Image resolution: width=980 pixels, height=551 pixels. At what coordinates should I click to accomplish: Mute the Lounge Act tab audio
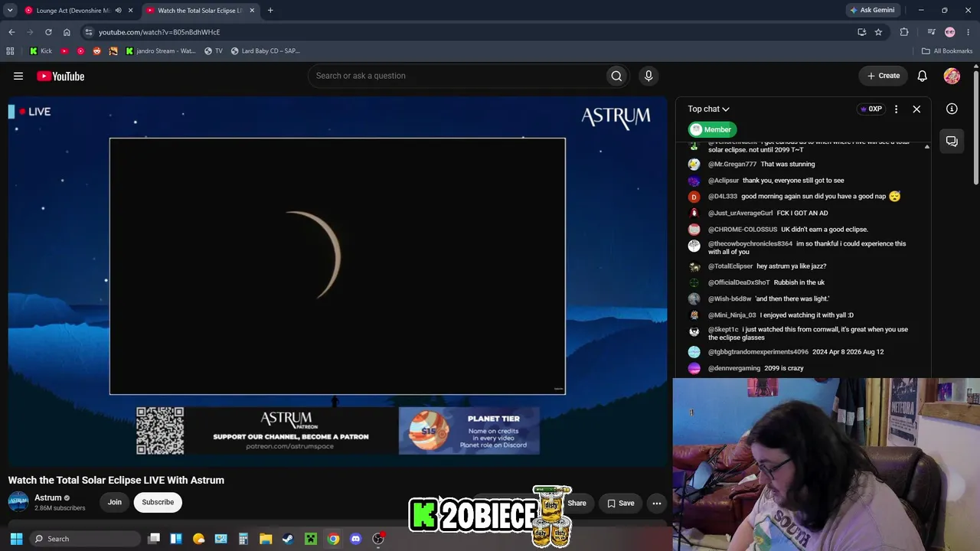(118, 11)
